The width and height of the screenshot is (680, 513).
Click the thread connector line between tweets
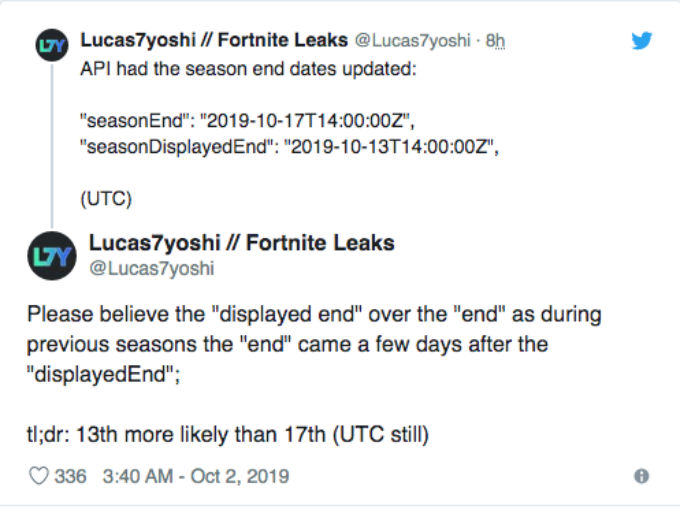(x=52, y=146)
